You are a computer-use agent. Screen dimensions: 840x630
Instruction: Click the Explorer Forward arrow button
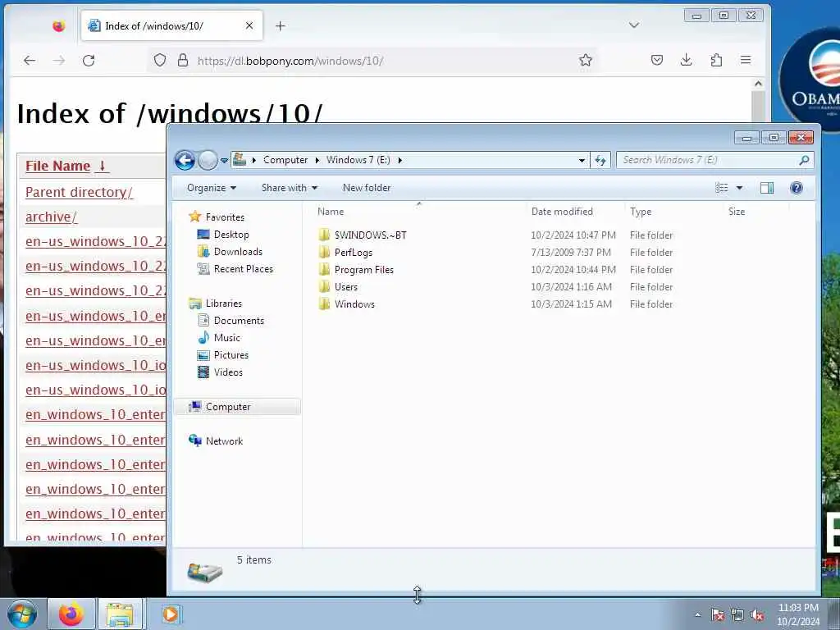point(208,160)
